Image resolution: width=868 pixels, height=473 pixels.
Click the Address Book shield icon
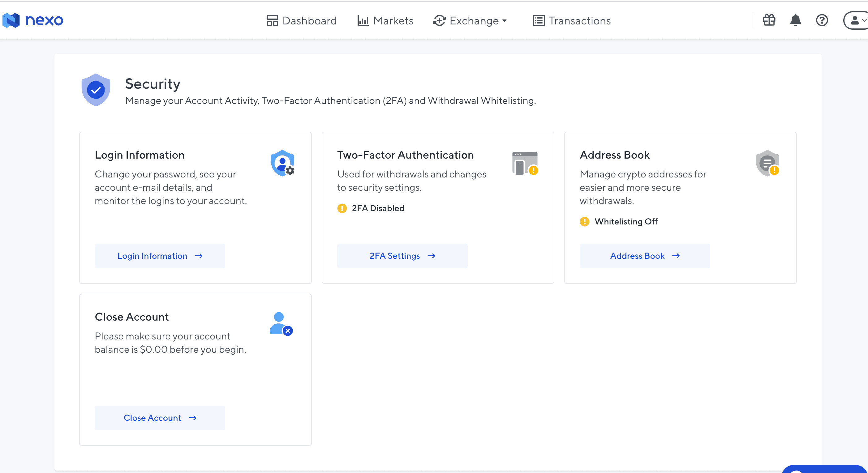767,163
